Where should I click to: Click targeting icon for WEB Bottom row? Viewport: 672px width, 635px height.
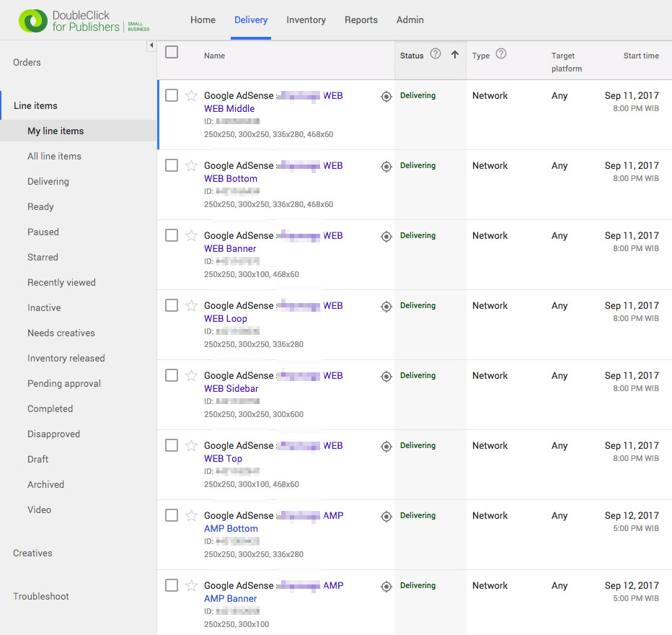tap(386, 167)
